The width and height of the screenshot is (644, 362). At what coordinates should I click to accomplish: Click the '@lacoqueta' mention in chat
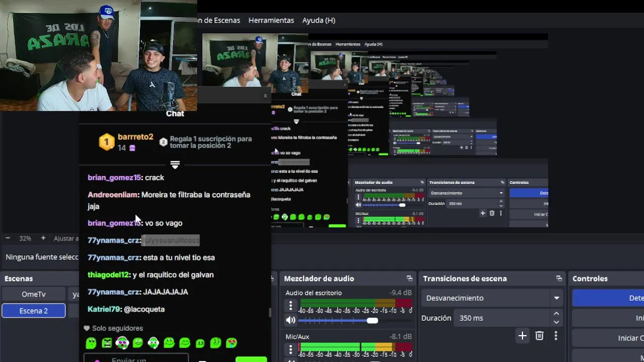pyautogui.click(x=144, y=309)
